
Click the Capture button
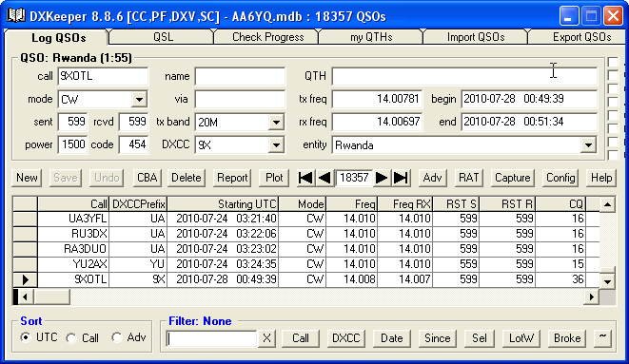click(512, 178)
